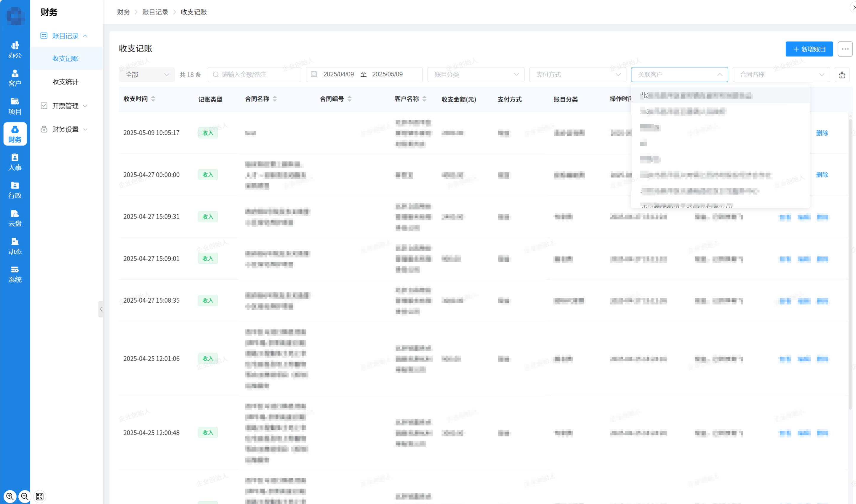The width and height of the screenshot is (856, 504).
Task: Sort by 客户名称 column arrows
Action: (x=424, y=99)
